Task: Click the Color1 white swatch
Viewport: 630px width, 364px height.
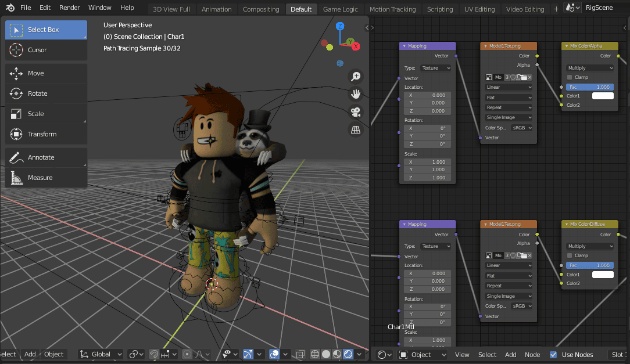Action: tap(603, 95)
